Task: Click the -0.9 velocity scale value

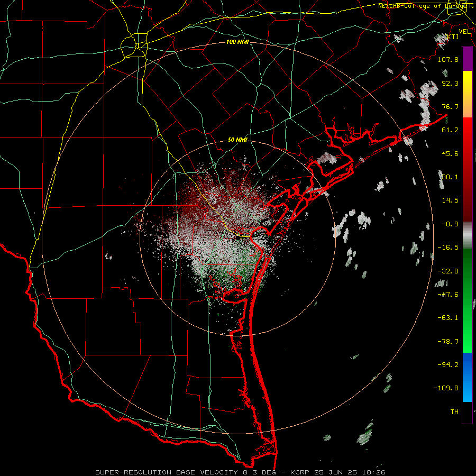Action: click(450, 224)
